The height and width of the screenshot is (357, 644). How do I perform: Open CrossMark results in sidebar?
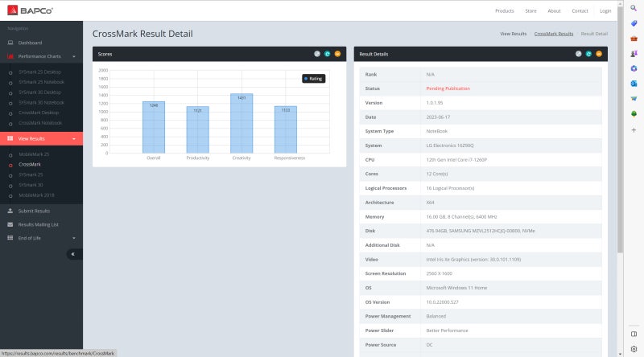tap(30, 165)
